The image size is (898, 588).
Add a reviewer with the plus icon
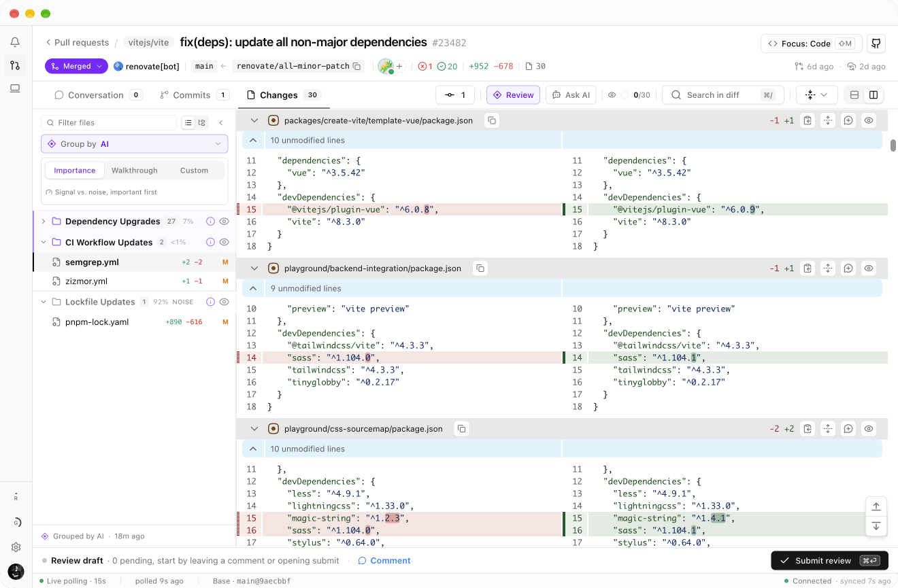pos(400,67)
